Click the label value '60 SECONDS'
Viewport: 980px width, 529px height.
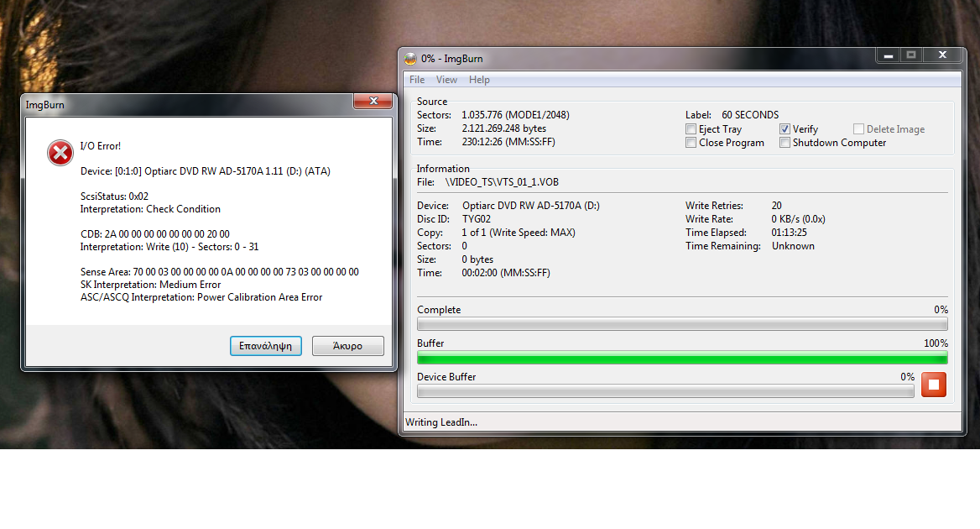click(x=750, y=115)
